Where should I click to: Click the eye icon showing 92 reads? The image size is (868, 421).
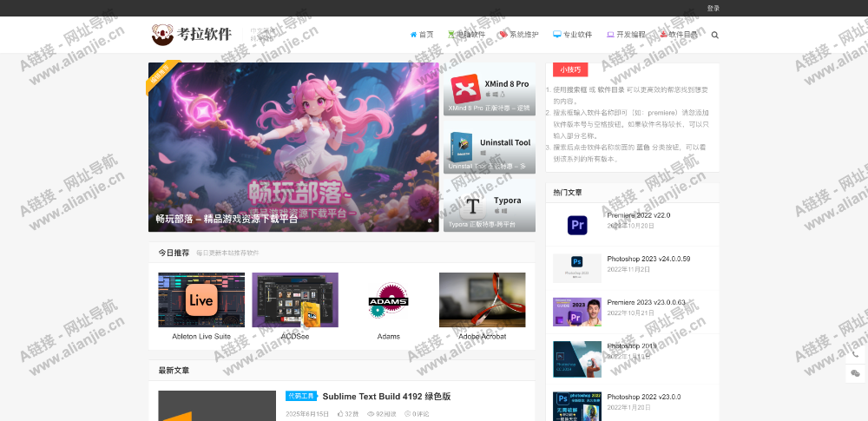pyautogui.click(x=371, y=414)
